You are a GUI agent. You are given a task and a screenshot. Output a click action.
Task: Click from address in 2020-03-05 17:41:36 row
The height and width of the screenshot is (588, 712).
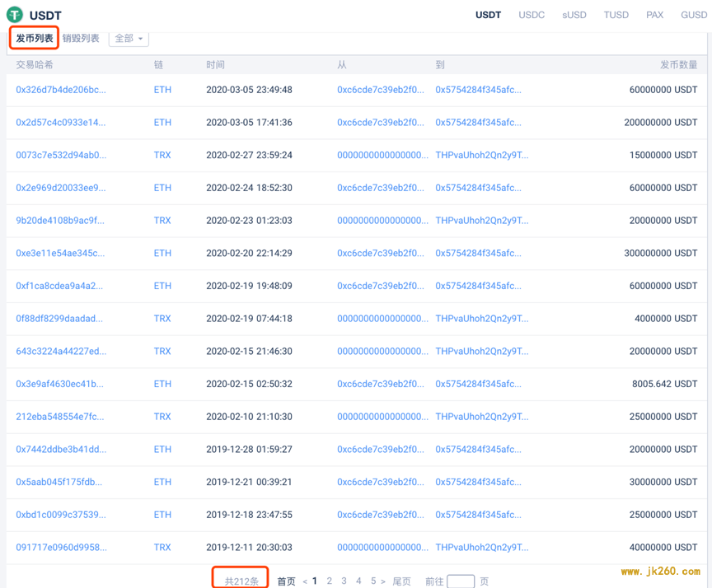(x=381, y=123)
